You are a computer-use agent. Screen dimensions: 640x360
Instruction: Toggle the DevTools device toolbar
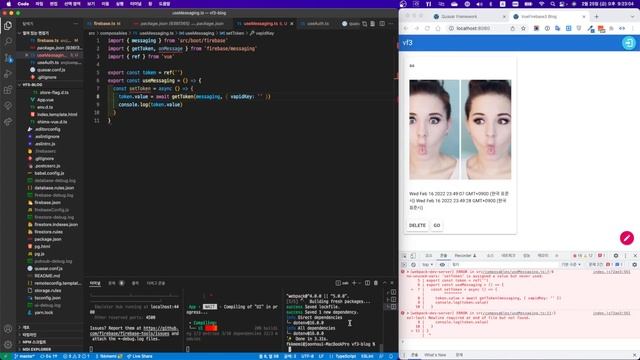click(413, 256)
